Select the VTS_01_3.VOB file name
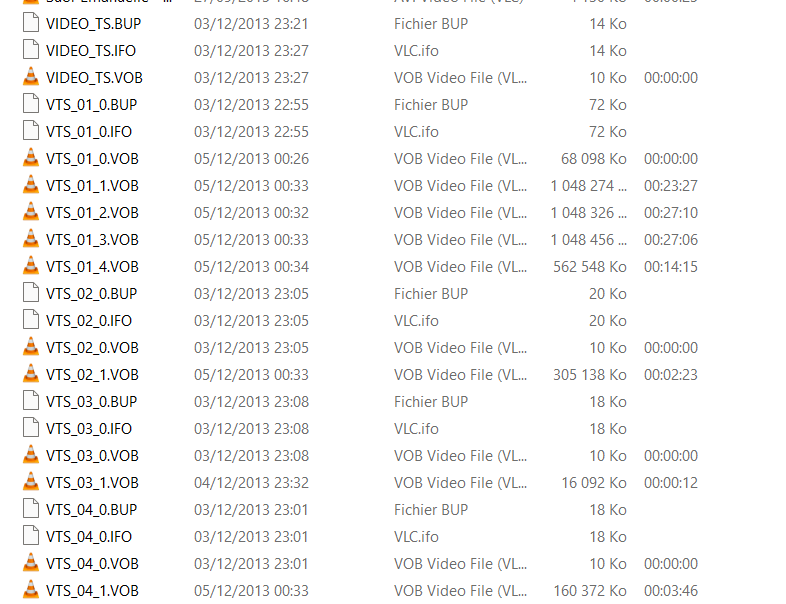 [x=92, y=240]
